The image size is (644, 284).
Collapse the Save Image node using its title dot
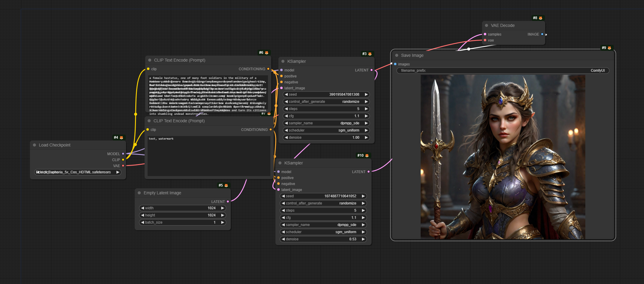(397, 56)
